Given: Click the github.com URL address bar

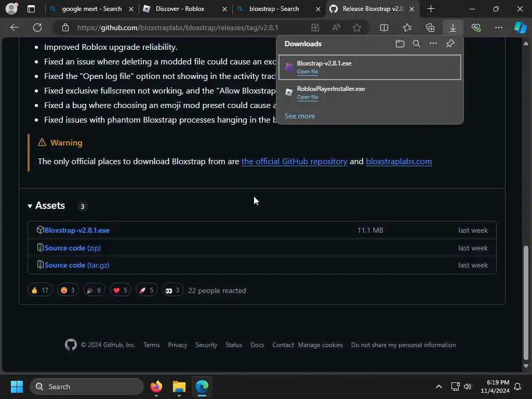Looking at the screenshot, I should pos(178,28).
